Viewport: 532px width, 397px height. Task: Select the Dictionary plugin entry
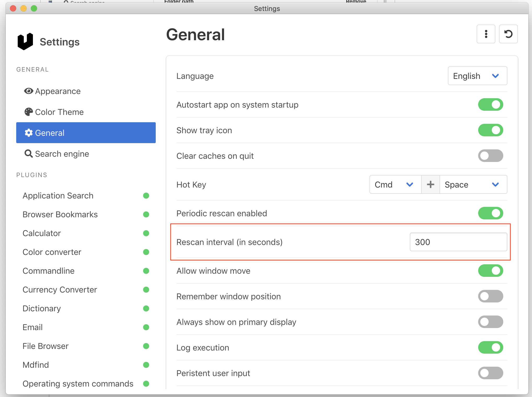coord(42,308)
